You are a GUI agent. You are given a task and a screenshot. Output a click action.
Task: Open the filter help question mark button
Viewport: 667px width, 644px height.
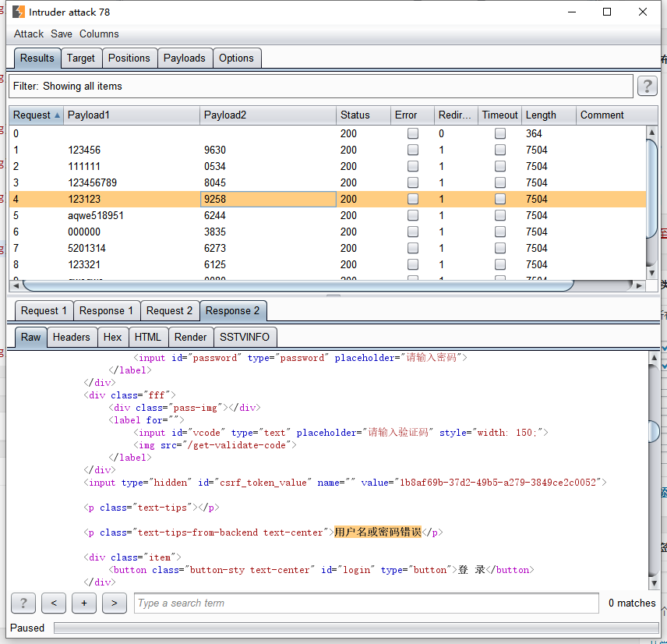pos(647,86)
